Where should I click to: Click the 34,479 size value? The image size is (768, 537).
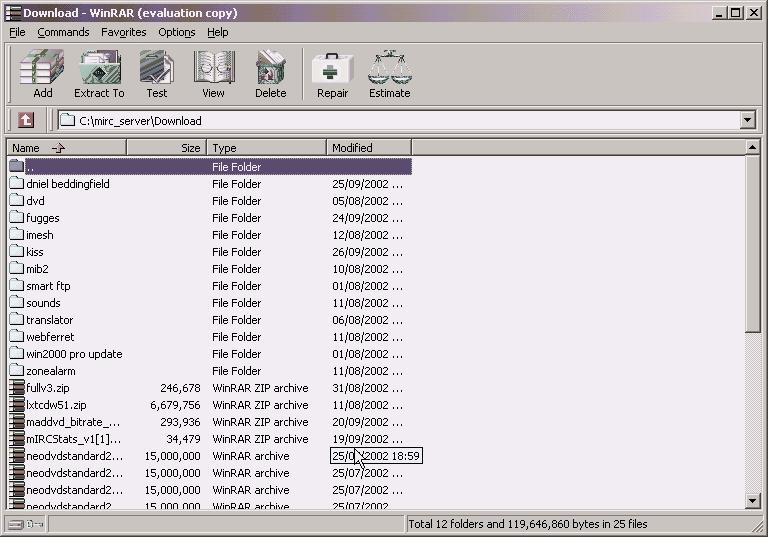183,439
